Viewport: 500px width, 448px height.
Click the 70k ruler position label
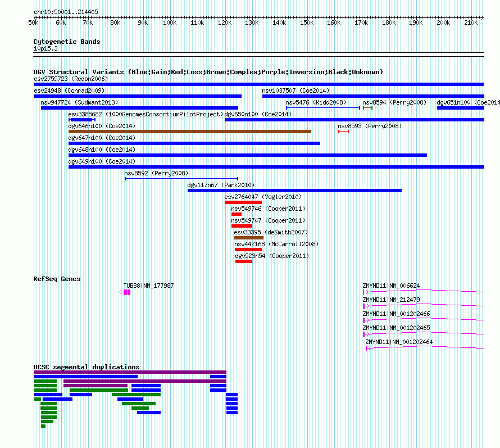pyautogui.click(x=88, y=22)
